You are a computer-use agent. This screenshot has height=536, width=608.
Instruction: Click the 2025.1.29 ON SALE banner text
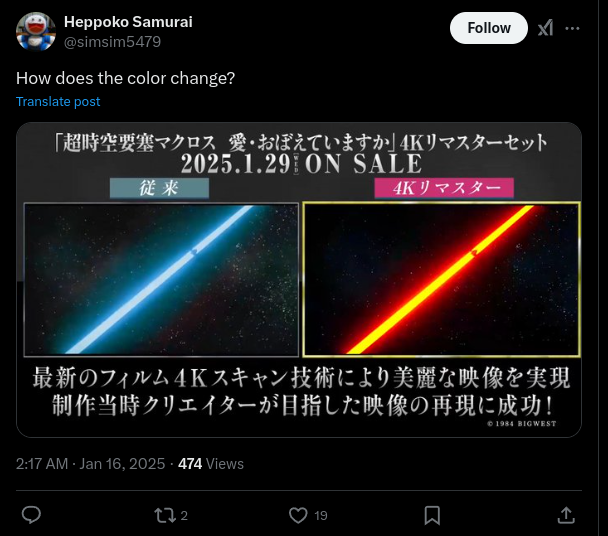click(x=301, y=163)
